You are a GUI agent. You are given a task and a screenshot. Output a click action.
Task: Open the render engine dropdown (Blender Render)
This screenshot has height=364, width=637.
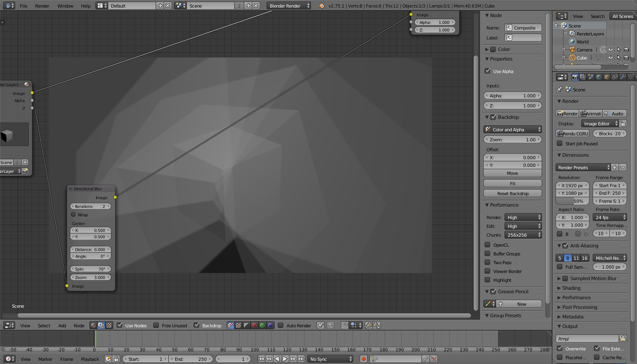[x=289, y=6]
